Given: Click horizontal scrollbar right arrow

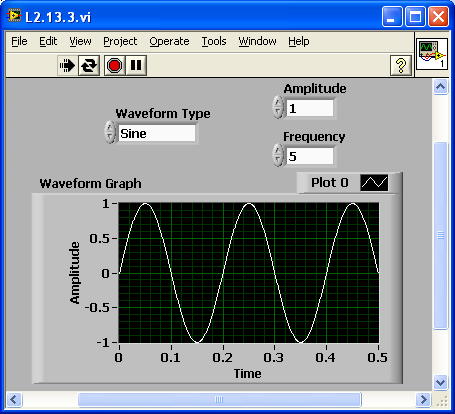Looking at the screenshot, I should (423, 399).
